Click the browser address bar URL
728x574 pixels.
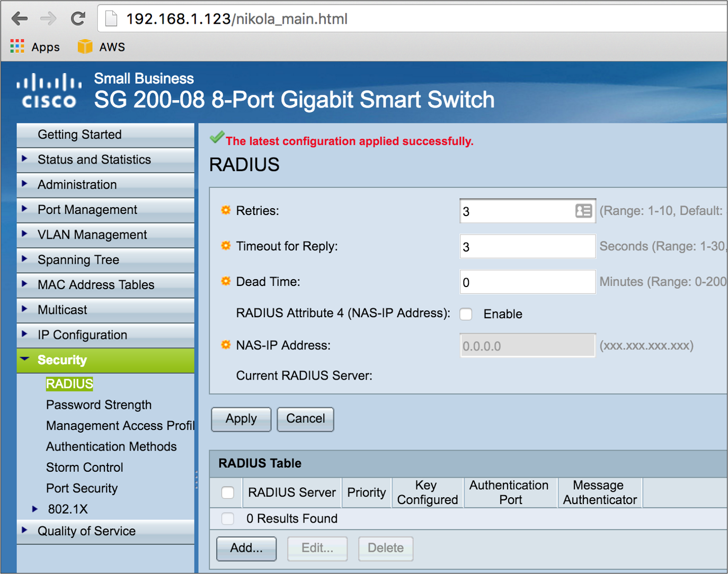(x=237, y=19)
